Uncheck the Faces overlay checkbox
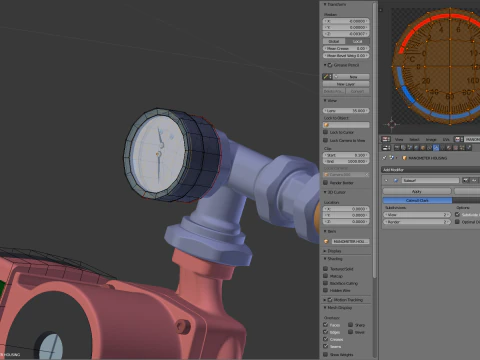The width and height of the screenshot is (480, 360). [326, 325]
